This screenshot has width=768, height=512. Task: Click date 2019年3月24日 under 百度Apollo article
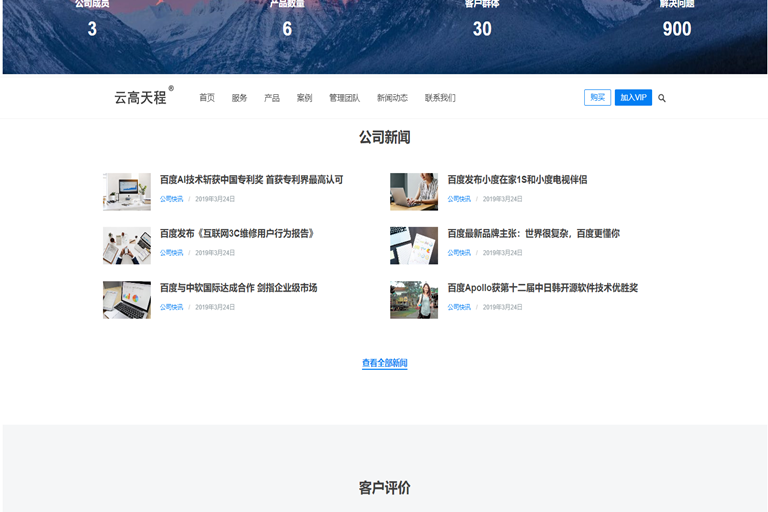[503, 307]
